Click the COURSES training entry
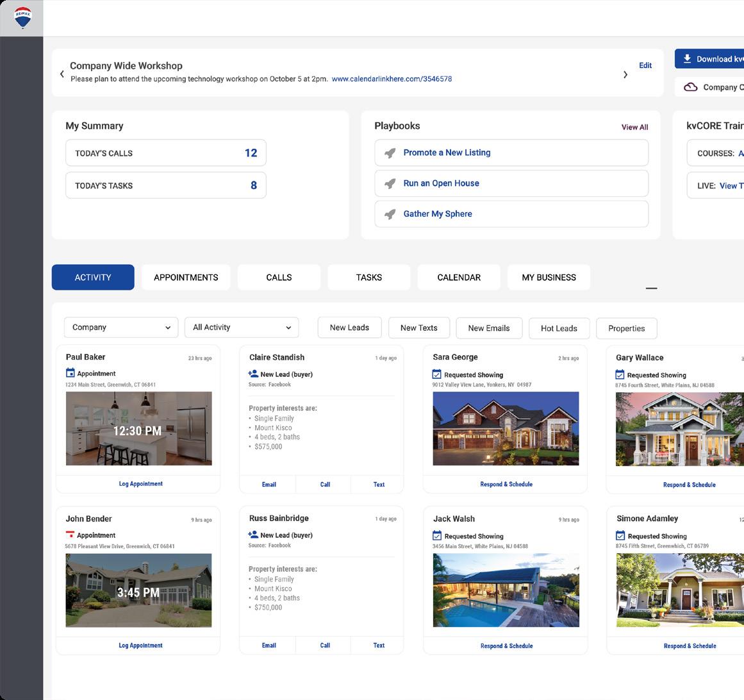Viewport: 744px width, 700px height. (x=716, y=153)
